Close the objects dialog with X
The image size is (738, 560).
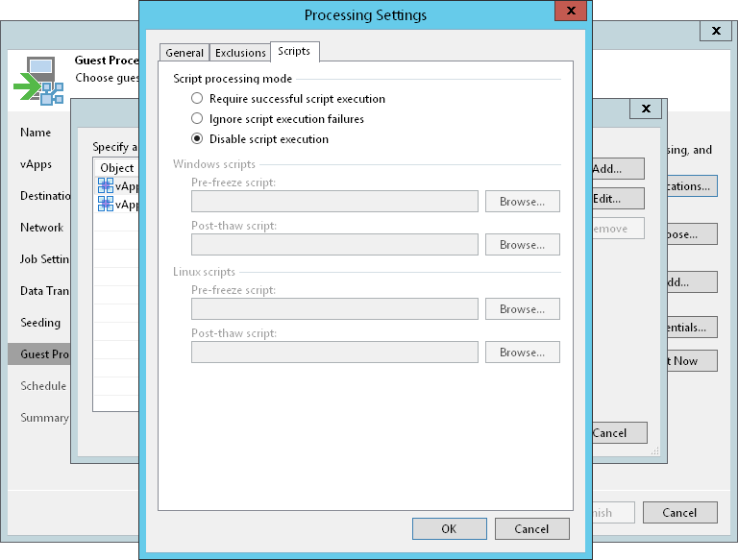[646, 110]
